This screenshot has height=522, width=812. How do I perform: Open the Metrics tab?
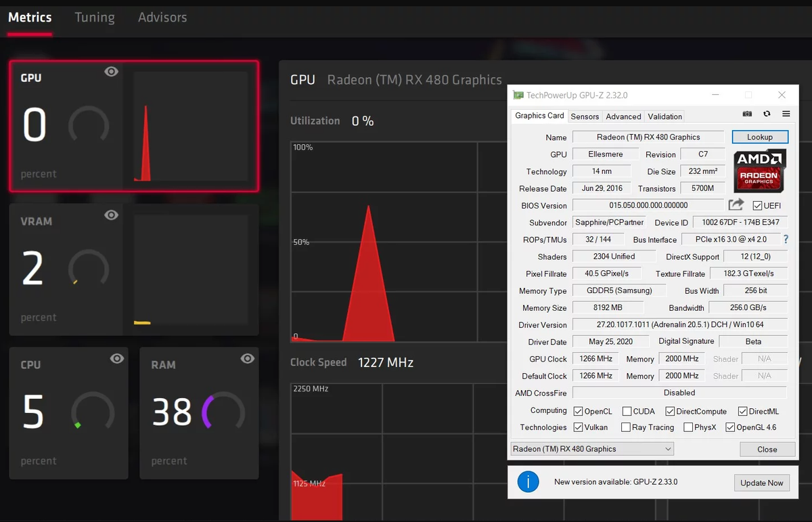[x=30, y=18]
